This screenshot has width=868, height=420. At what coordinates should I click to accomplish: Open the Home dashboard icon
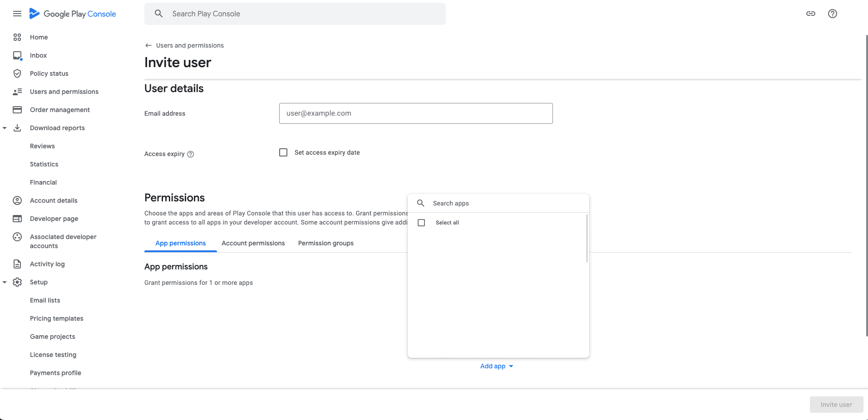17,37
